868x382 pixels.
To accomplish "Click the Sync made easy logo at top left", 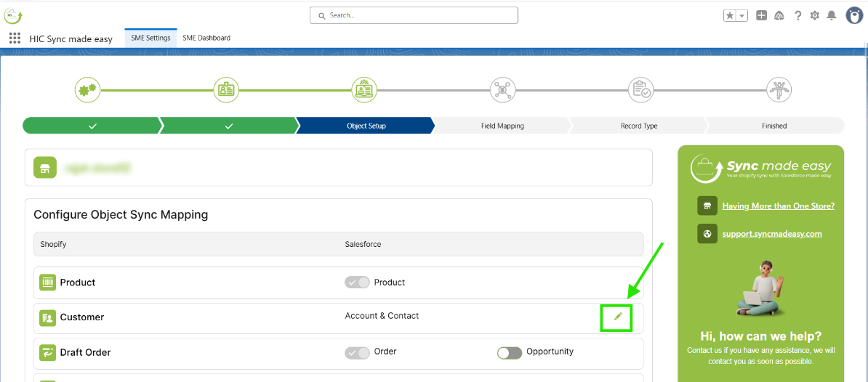I will (x=13, y=15).
